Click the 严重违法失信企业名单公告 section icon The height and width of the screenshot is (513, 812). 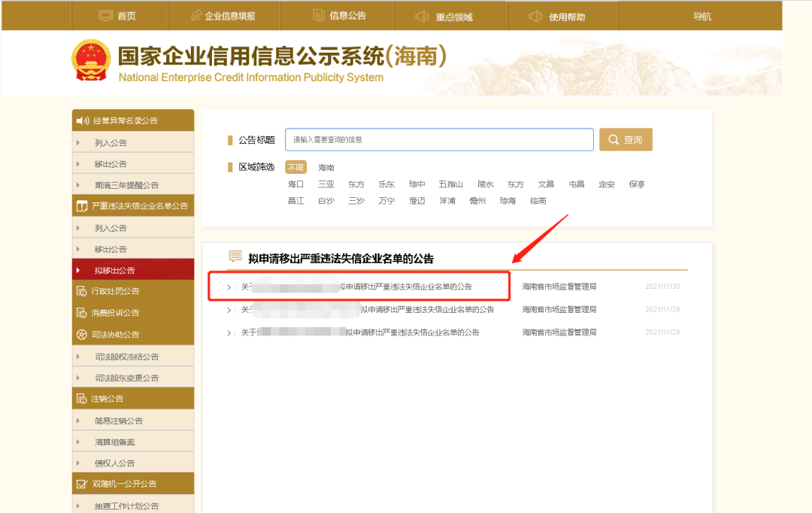tap(83, 205)
